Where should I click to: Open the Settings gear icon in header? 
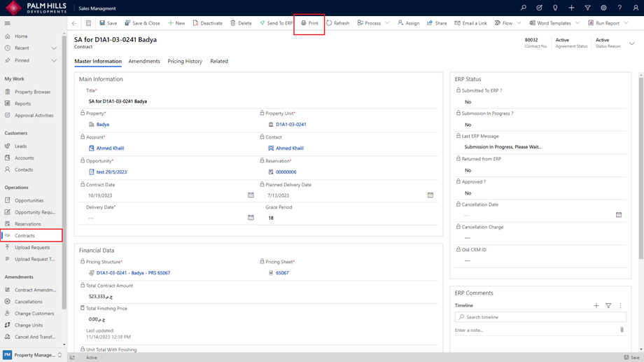[603, 8]
